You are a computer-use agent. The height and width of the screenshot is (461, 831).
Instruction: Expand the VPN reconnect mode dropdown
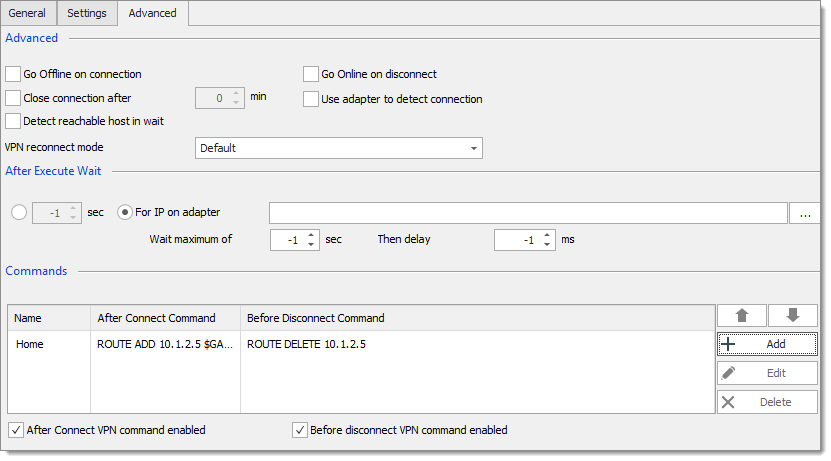click(339, 148)
